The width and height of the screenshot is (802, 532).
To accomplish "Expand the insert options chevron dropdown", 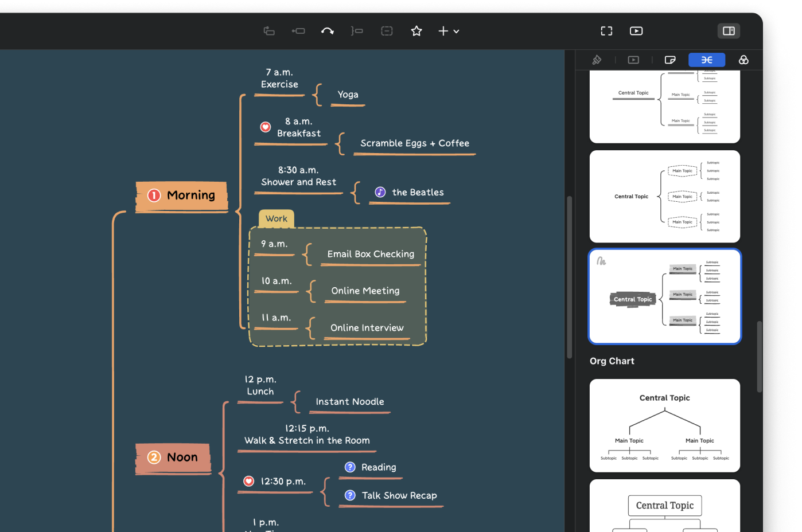I will 456,31.
